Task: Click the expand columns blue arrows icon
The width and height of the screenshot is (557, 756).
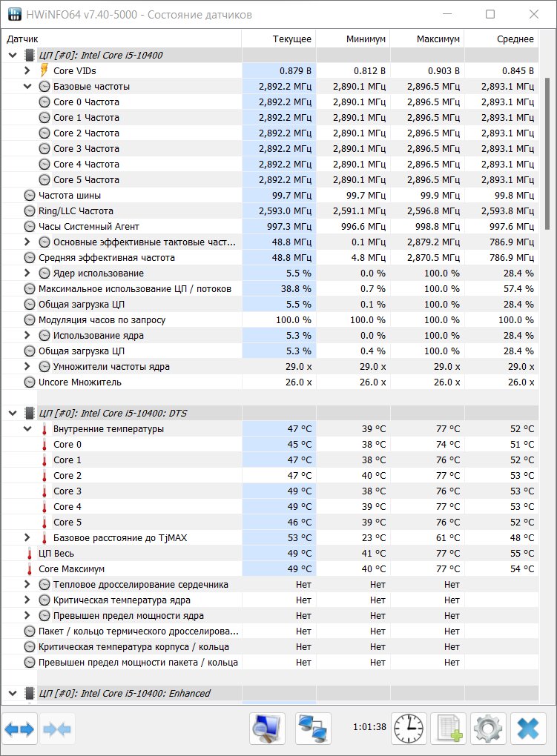Action: point(20,729)
